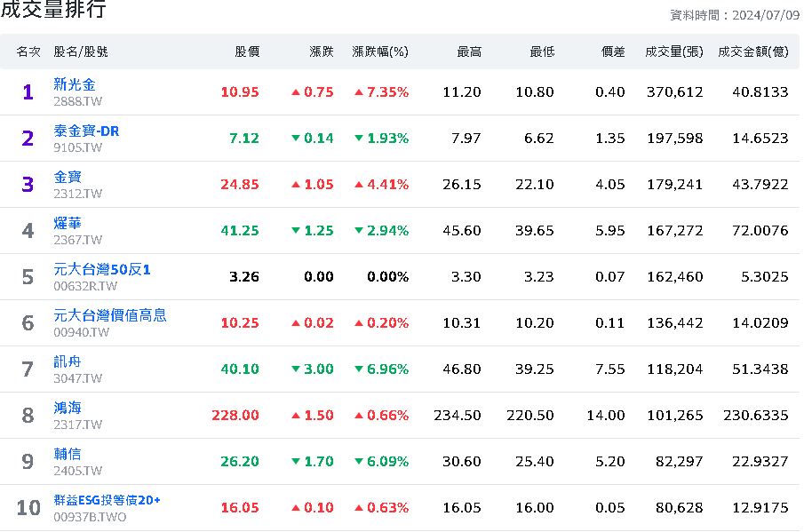Click high price 234.50 for 鴻海
The image size is (804, 532).
click(458, 415)
